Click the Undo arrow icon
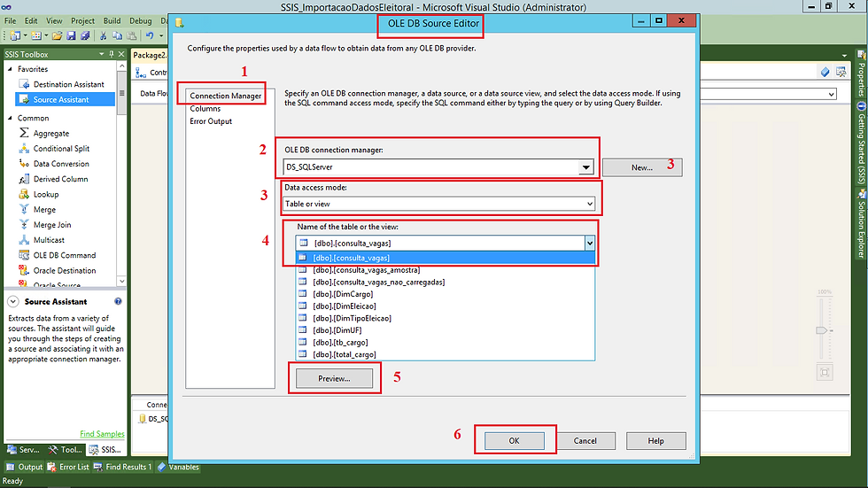This screenshot has width=868, height=488. click(150, 36)
